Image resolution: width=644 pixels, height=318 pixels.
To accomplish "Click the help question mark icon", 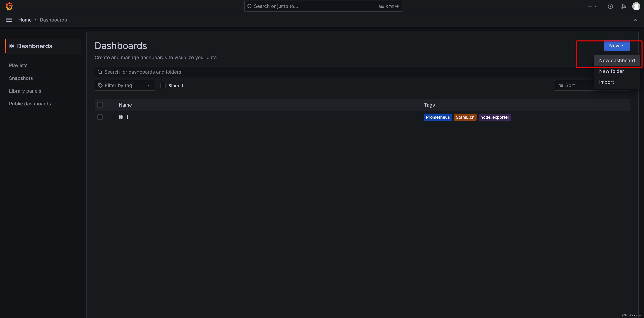I will [x=610, y=6].
